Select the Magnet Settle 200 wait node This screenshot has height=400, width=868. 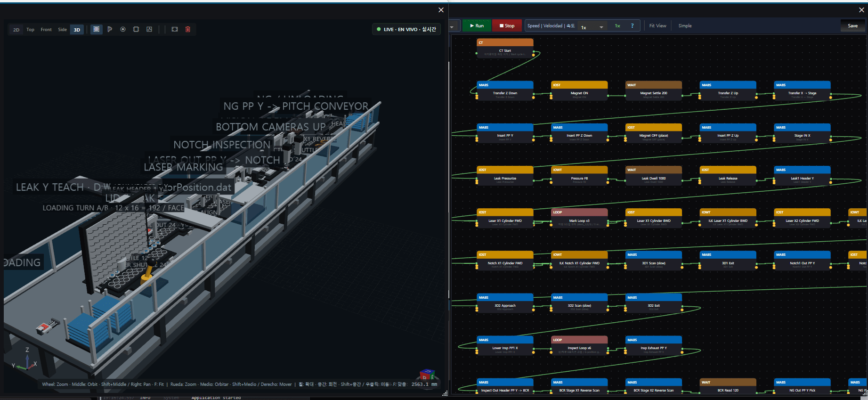point(654,90)
